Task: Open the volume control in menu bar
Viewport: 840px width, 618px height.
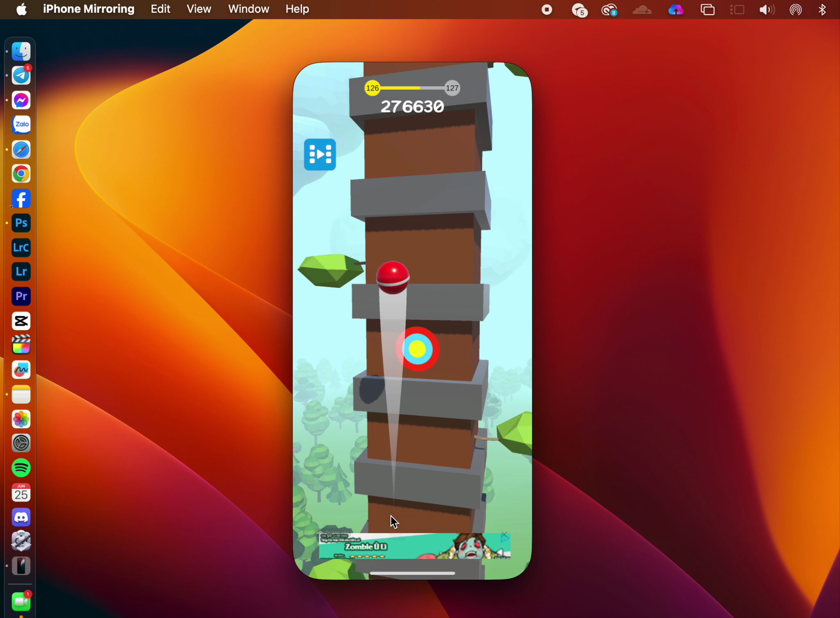Action: click(x=766, y=9)
